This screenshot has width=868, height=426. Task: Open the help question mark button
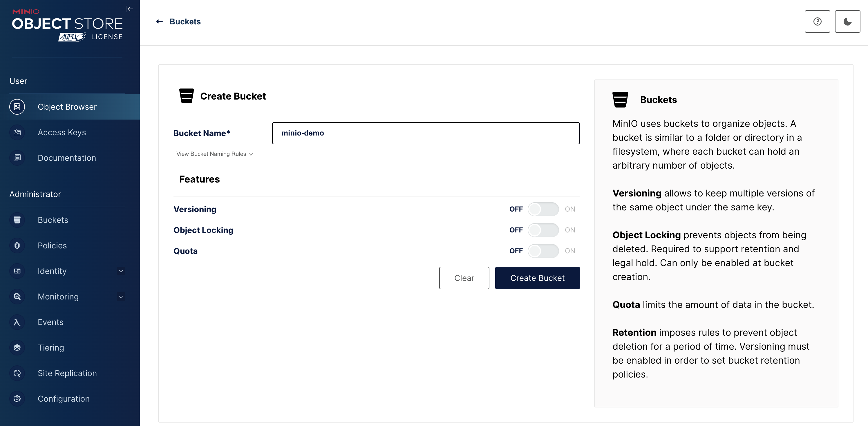[817, 21]
